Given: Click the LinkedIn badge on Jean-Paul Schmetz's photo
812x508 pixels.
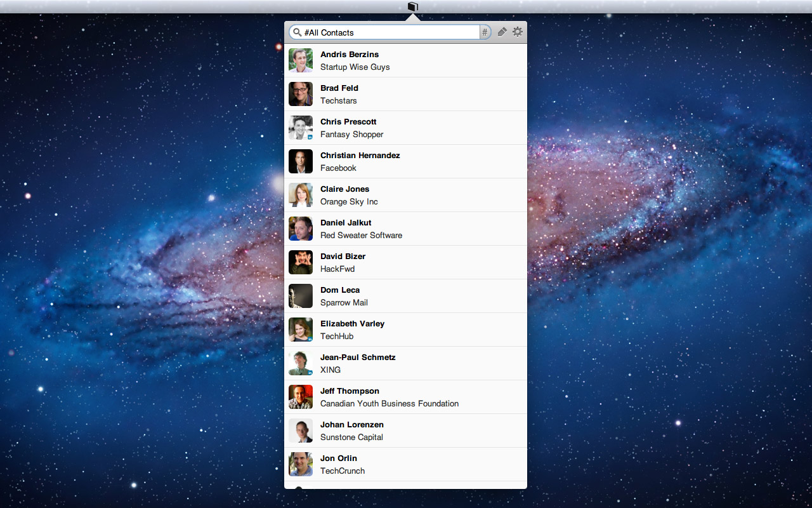Looking at the screenshot, I should pos(310,373).
